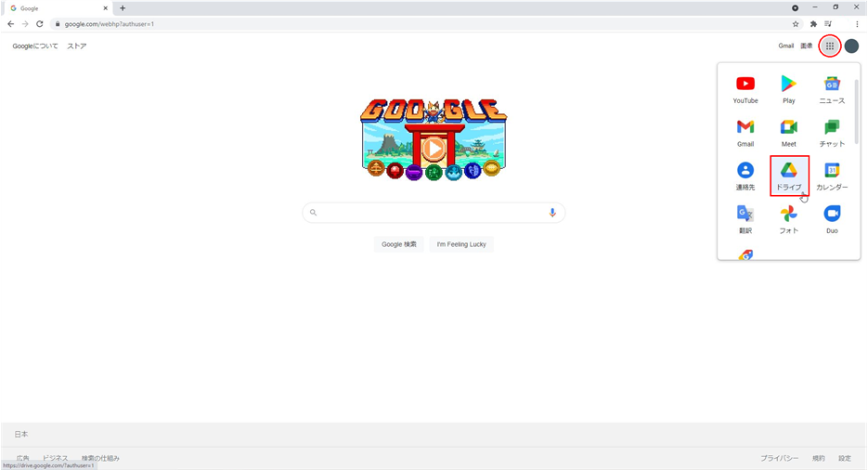Open the 設定 footer menu
Screen dimensions: 868x470
(x=844, y=458)
